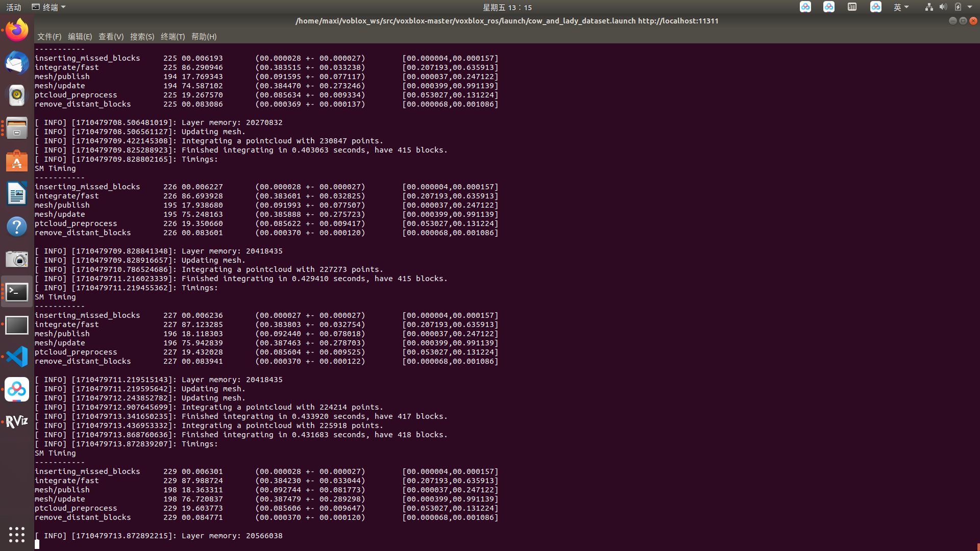Open the 搜索(S) menu
This screenshot has height=551, width=980.
142,37
